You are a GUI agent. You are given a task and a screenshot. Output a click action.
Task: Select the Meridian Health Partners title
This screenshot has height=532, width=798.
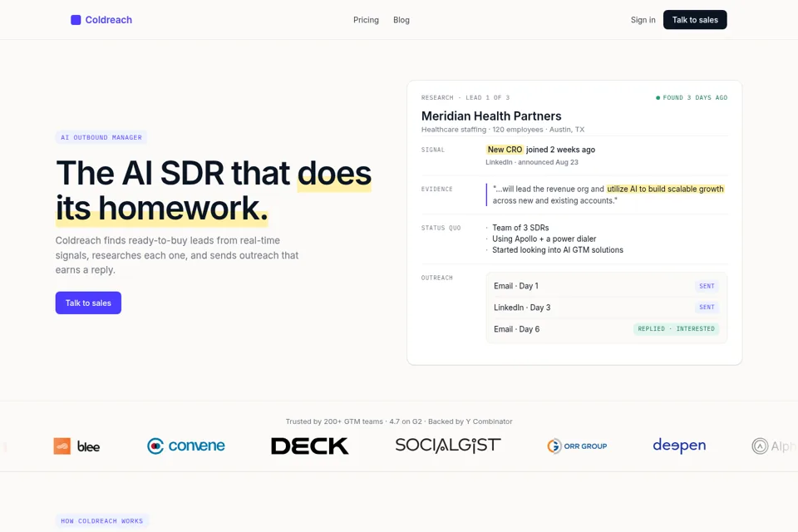491,116
